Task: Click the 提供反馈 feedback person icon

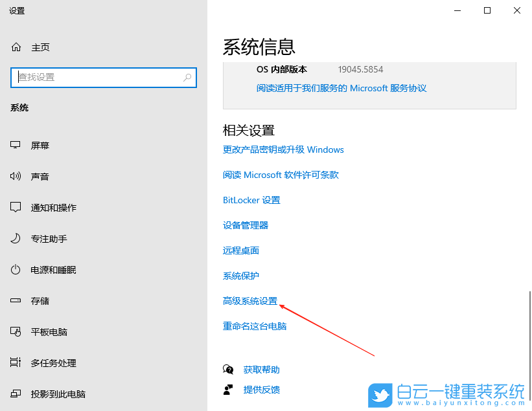Action: [x=228, y=390]
